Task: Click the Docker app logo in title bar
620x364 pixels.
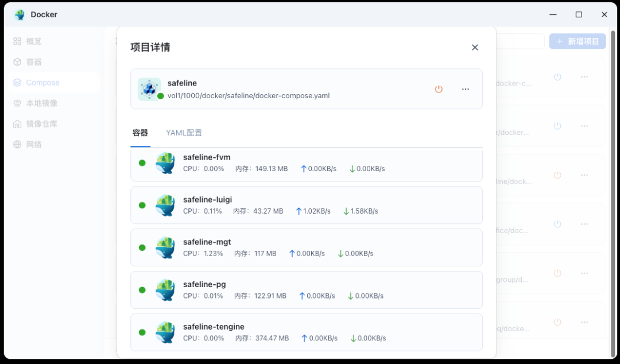Action: pos(20,14)
